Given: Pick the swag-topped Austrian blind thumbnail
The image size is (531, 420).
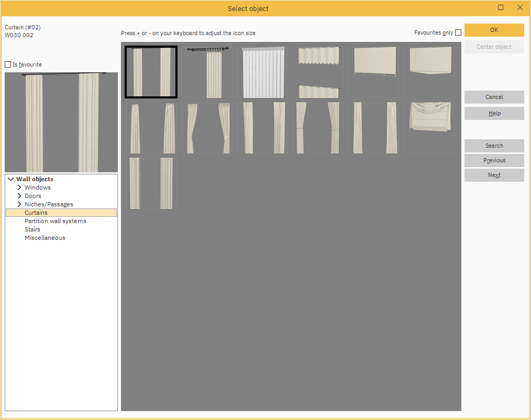Looking at the screenshot, I should (429, 128).
